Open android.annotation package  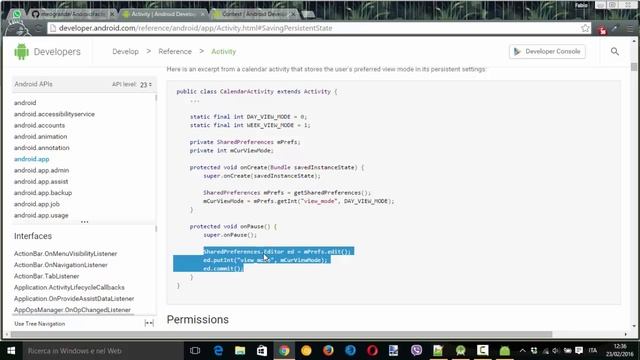point(42,148)
